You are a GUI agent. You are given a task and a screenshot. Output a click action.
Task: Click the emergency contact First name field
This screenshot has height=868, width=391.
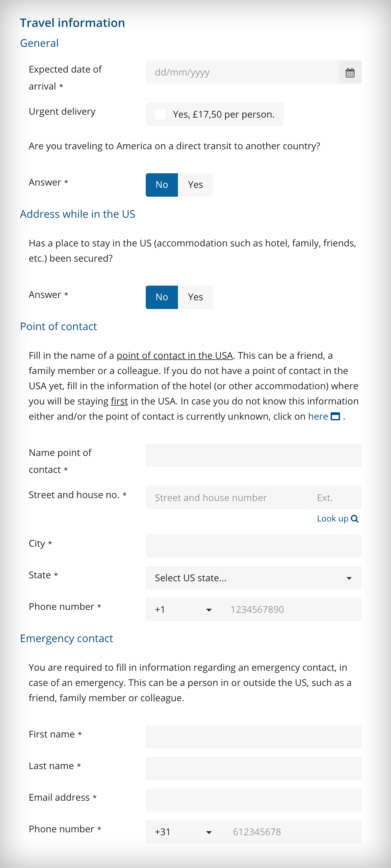253,737
